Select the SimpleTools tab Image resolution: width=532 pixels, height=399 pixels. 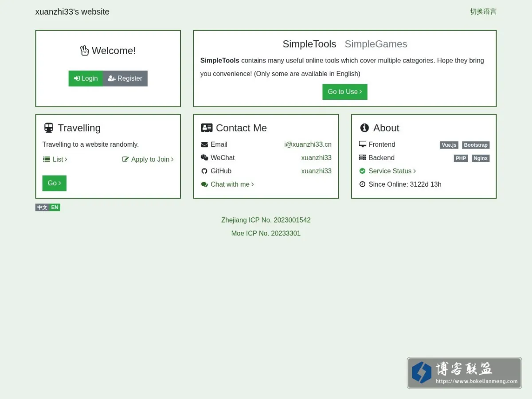309,44
